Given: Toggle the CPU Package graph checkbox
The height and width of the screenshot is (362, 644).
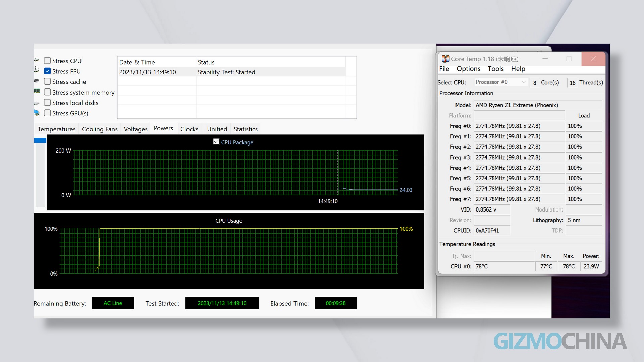Looking at the screenshot, I should 216,142.
